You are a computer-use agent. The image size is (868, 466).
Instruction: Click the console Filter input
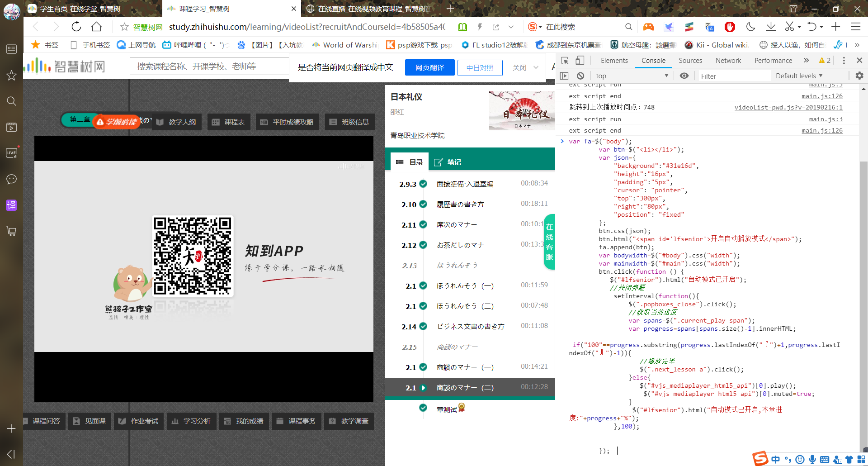(x=735, y=76)
